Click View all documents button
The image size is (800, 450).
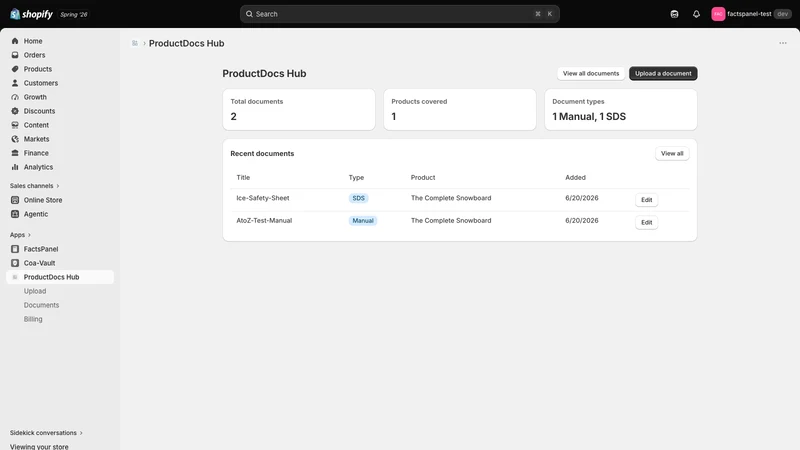[x=591, y=73]
